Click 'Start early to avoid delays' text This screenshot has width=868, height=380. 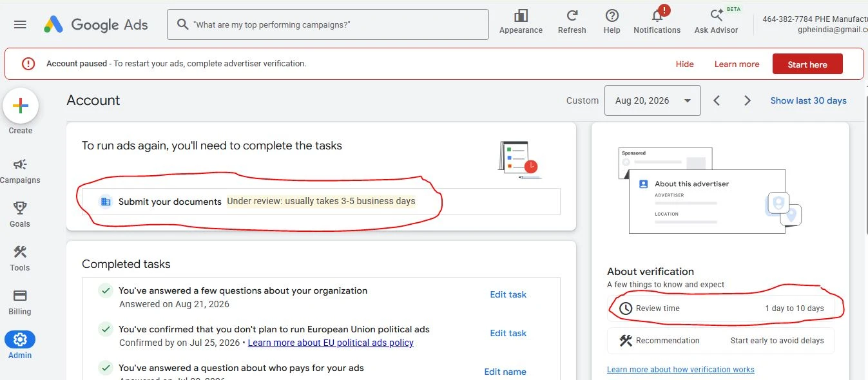pos(777,341)
